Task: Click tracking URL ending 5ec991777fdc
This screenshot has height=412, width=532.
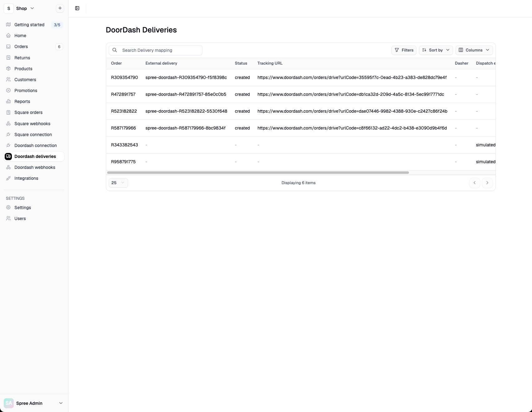Action: (x=351, y=94)
